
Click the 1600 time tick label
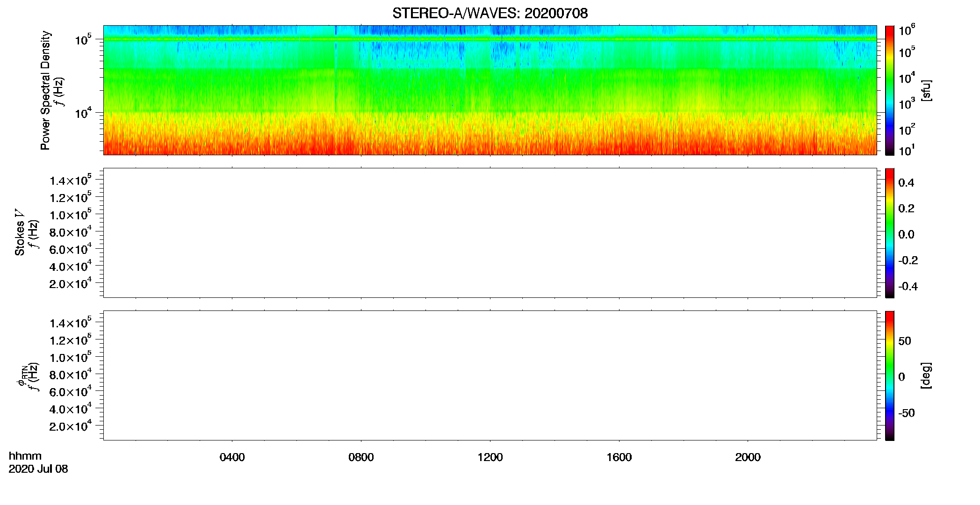[619, 457]
